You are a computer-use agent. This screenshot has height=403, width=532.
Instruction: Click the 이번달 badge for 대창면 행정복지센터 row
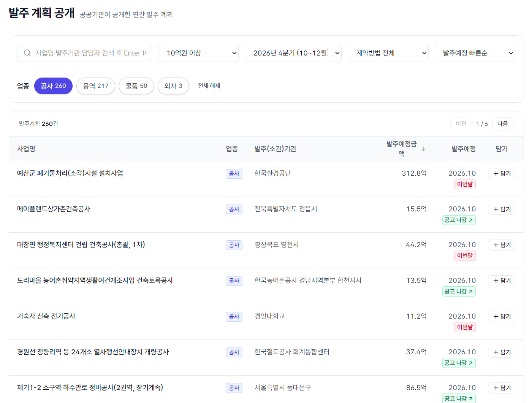click(x=465, y=256)
